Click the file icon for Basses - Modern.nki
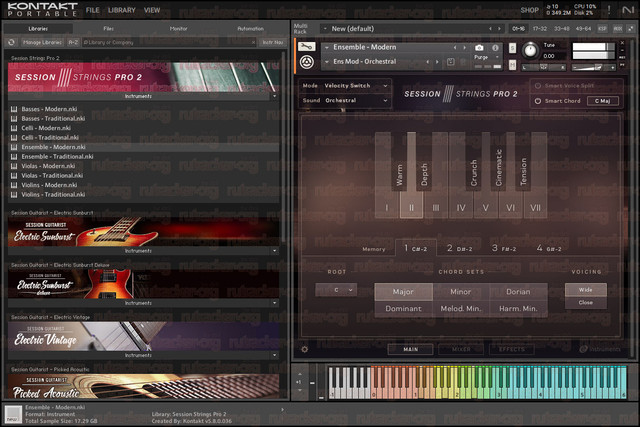The width and height of the screenshot is (640, 427). (x=14, y=109)
